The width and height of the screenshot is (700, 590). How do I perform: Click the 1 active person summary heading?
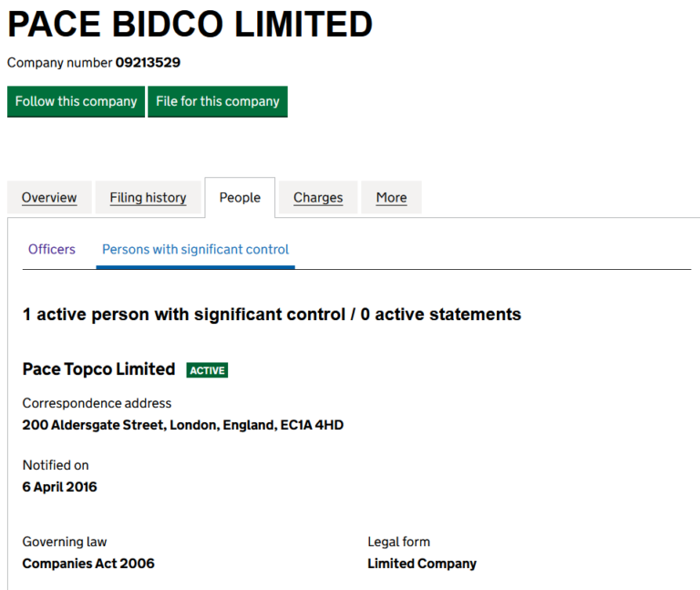click(x=272, y=315)
